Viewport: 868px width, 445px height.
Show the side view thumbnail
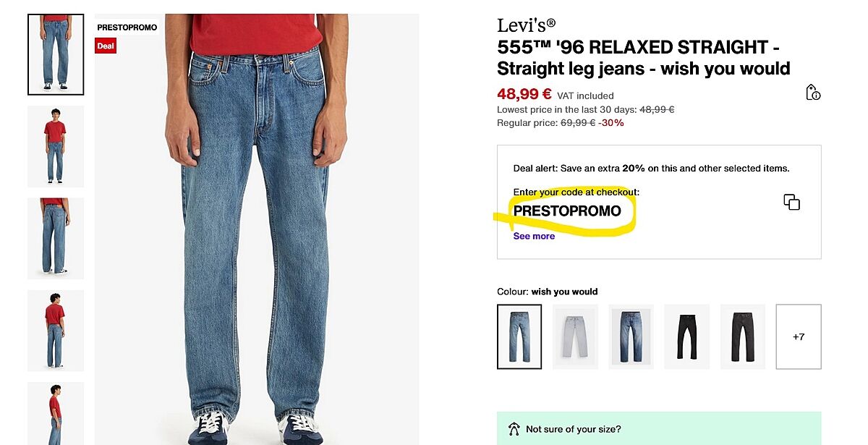[x=56, y=414]
